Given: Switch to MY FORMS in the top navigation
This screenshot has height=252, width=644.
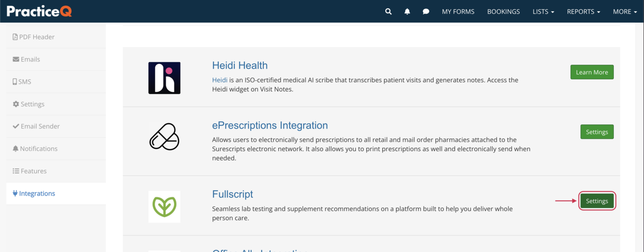Looking at the screenshot, I should [x=458, y=12].
